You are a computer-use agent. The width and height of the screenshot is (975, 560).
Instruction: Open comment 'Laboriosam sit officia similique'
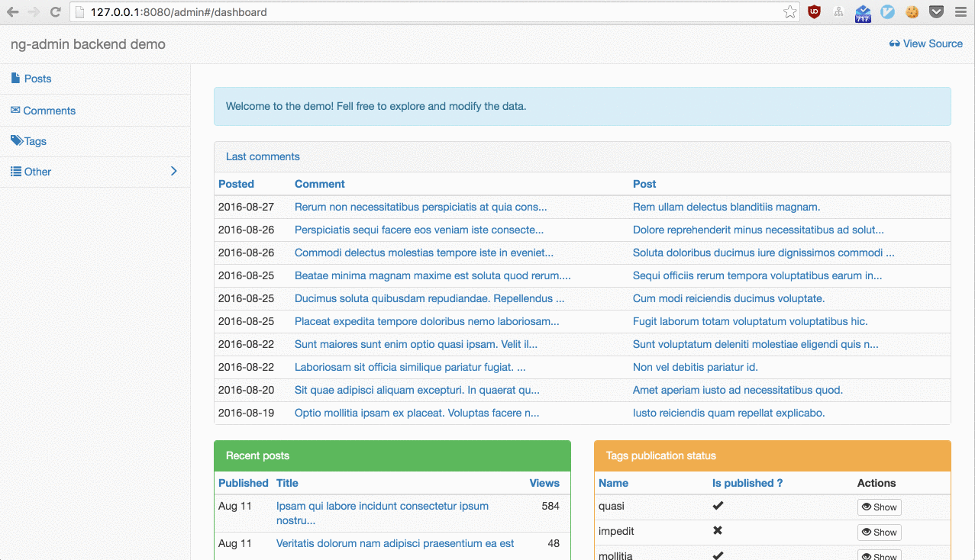pos(410,367)
